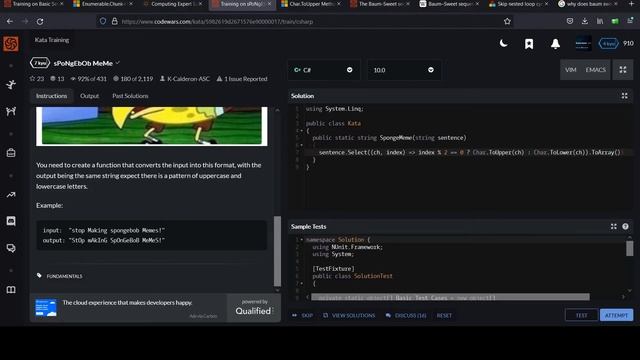Open browser Downloads icon
The height and width of the screenshot is (360, 640).
[x=585, y=21]
